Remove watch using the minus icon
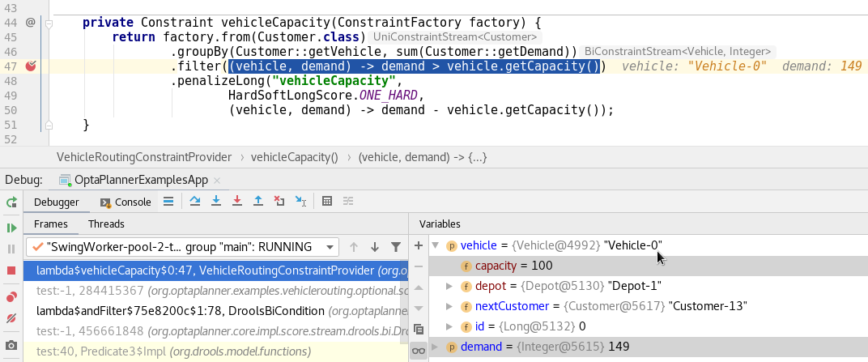This screenshot has height=362, width=868. [419, 266]
